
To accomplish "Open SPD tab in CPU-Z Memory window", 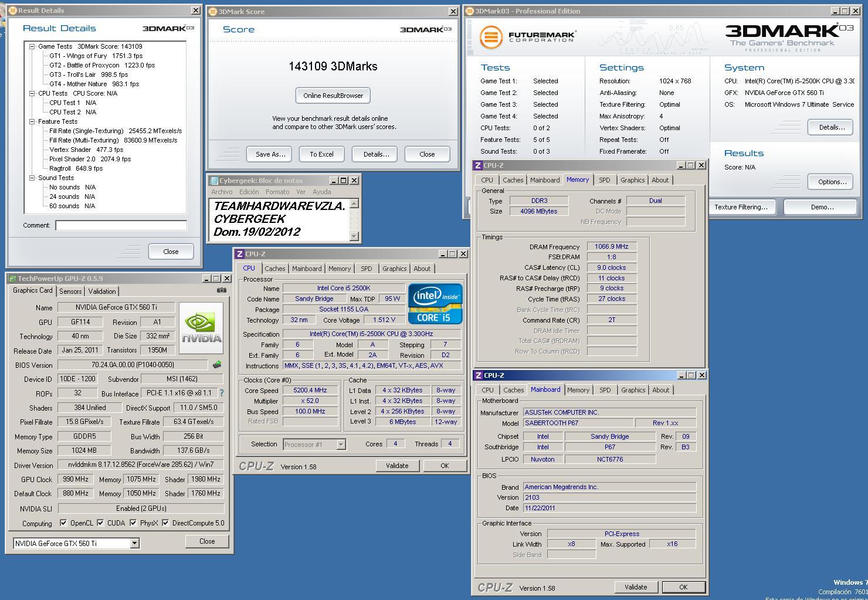I will pyautogui.click(x=604, y=180).
